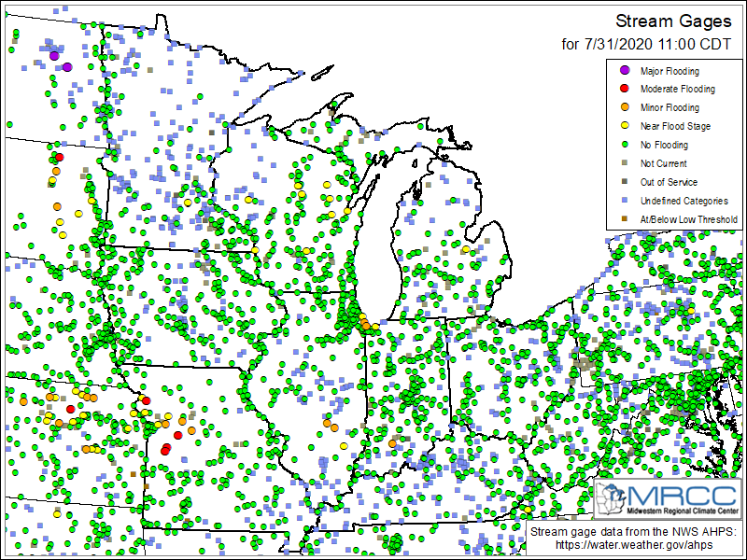
Task: Select the yellow Near Flood Stage legend dot
Action: (x=624, y=126)
